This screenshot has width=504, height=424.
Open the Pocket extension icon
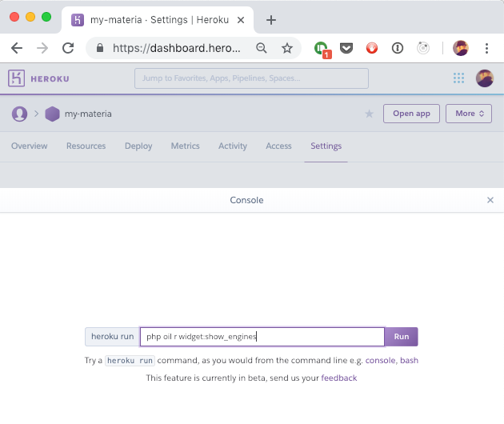[346, 48]
